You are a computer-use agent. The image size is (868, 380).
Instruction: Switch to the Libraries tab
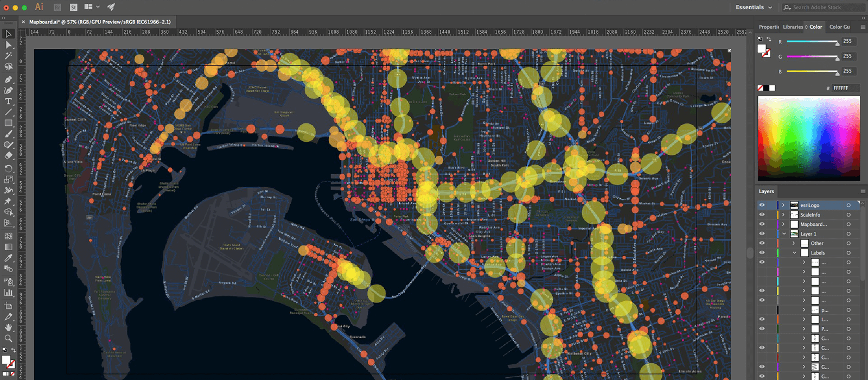[x=793, y=27]
